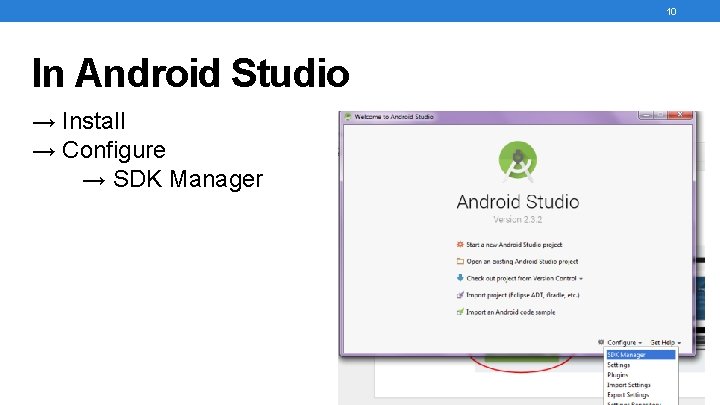Screen dimensions: 720x405
Task: Click the Install bullet text
Action: coord(94,121)
